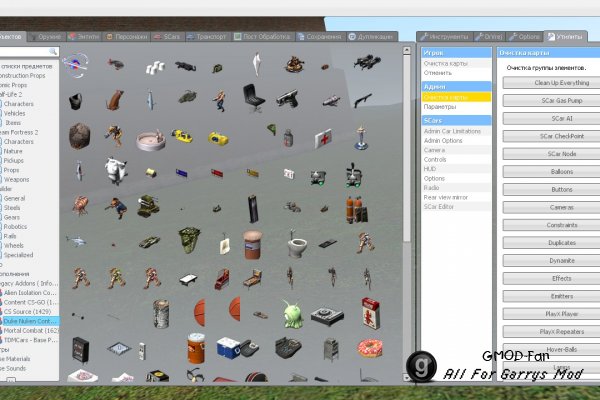
Task: Select the blue and white cooler box
Action: click(x=228, y=348)
